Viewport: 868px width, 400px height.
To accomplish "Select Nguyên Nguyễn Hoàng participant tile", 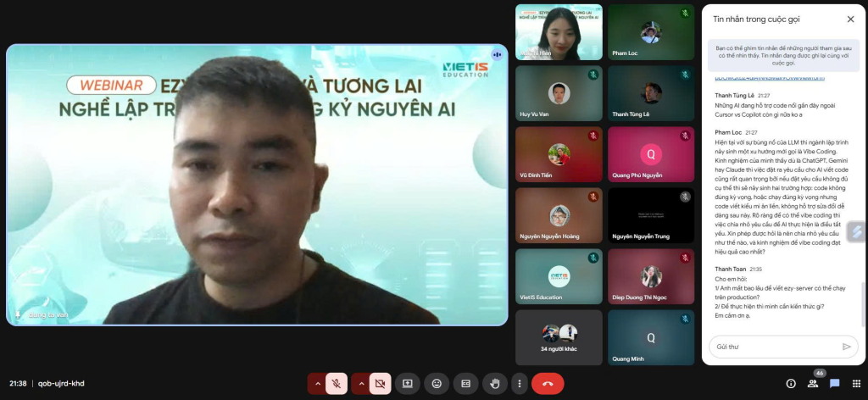I will [x=559, y=215].
